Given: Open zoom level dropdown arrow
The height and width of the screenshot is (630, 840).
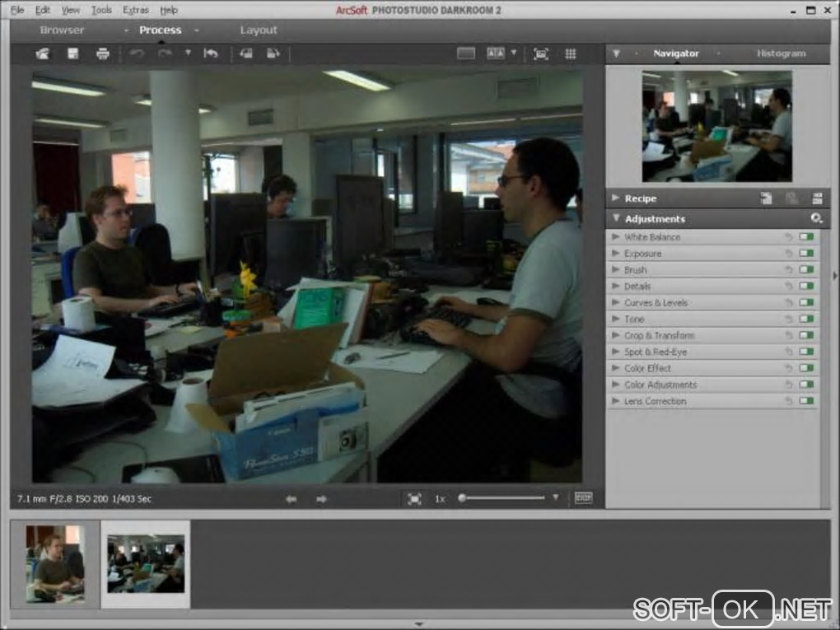Looking at the screenshot, I should (556, 497).
